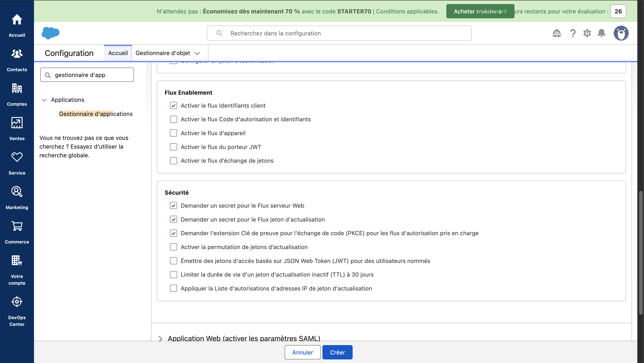Image resolution: width=644 pixels, height=363 pixels.
Task: Open the Accueil home icon in sidebar
Action: coord(17,20)
